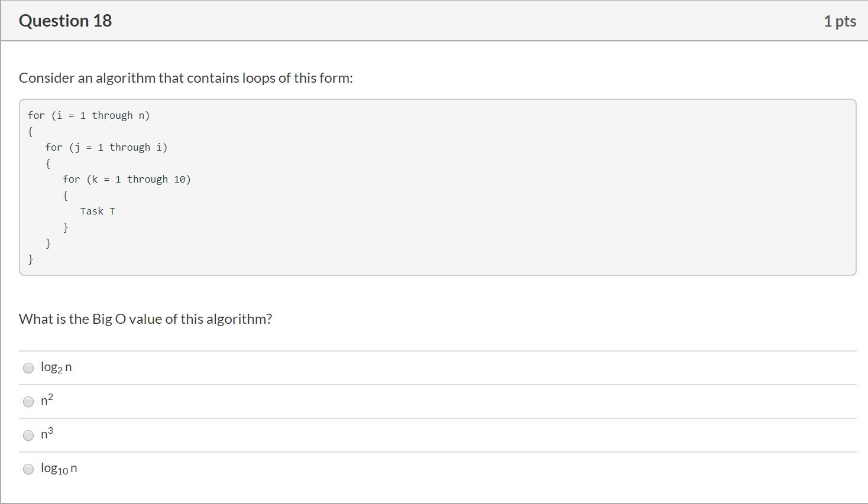Click the log₂ n answer label text
The height and width of the screenshot is (504, 868).
(x=55, y=367)
